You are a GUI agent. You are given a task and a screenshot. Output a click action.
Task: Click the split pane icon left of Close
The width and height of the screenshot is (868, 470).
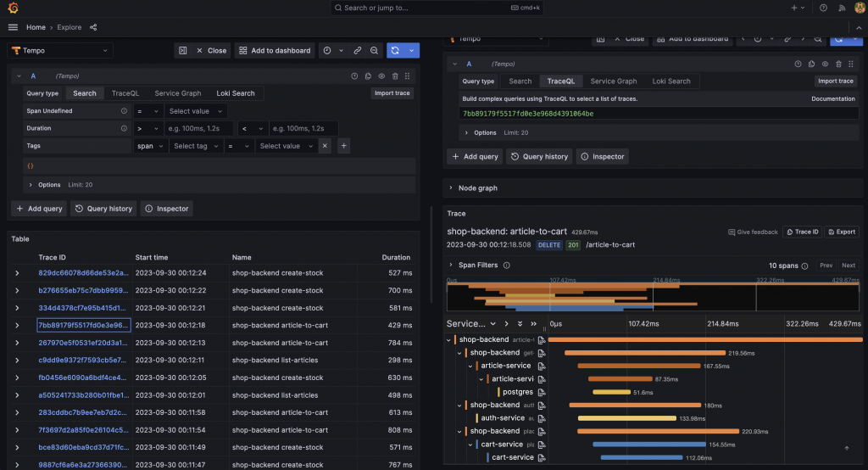(183, 50)
